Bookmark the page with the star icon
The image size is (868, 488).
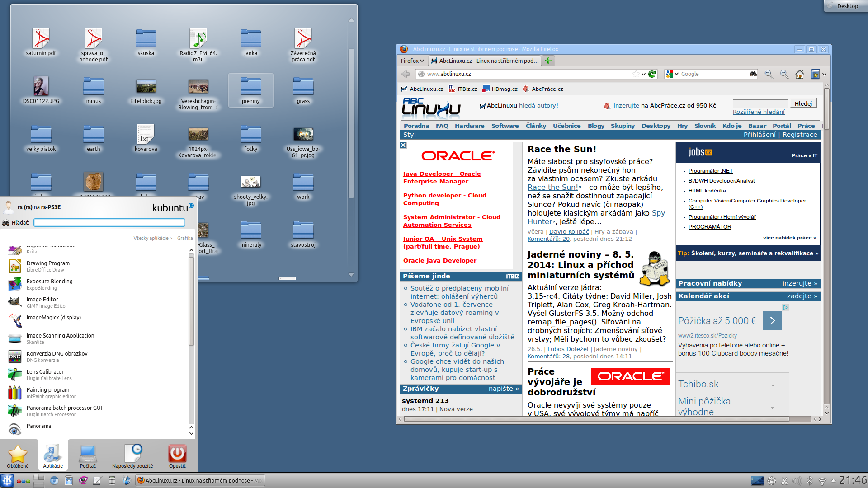pyautogui.click(x=636, y=74)
